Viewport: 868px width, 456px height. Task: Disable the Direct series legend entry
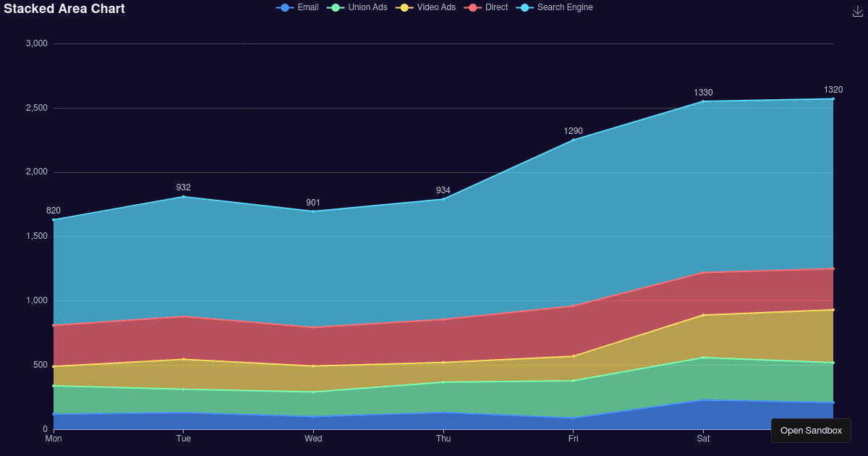click(488, 7)
